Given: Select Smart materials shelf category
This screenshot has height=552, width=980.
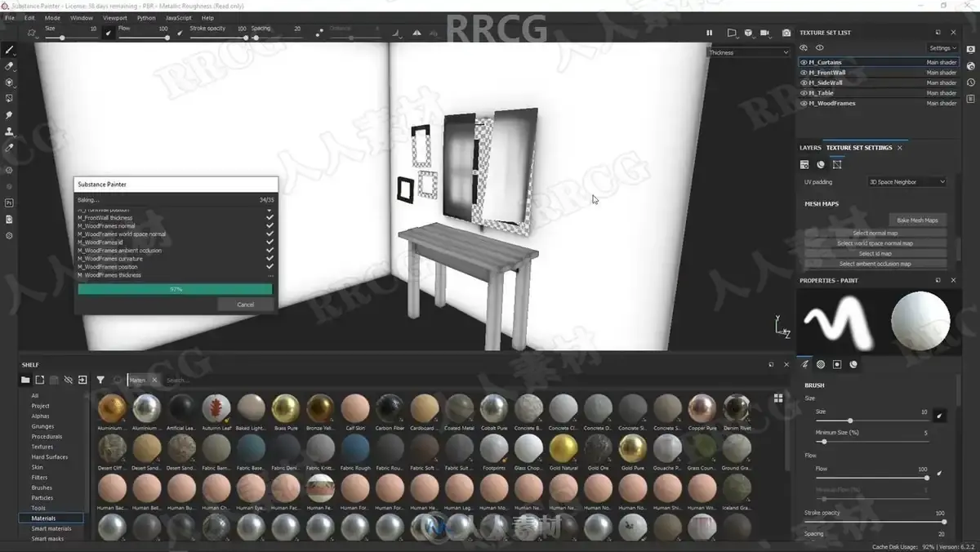Looking at the screenshot, I should pos(51,528).
